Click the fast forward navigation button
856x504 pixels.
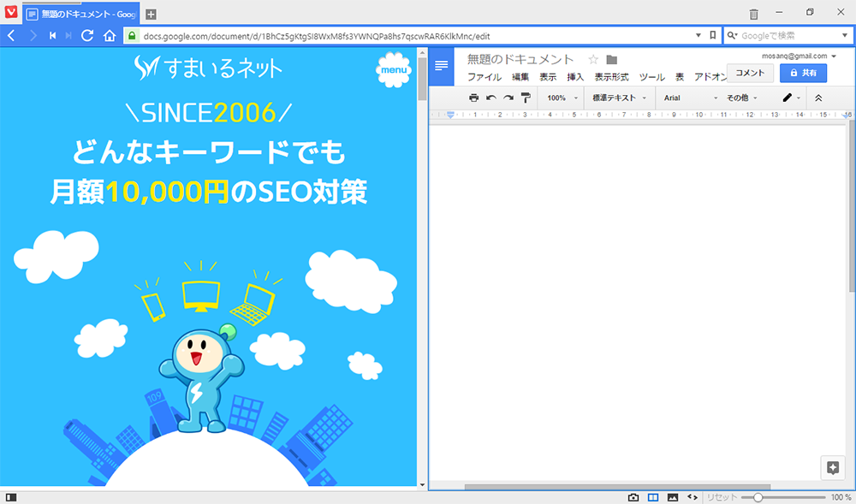(68, 36)
